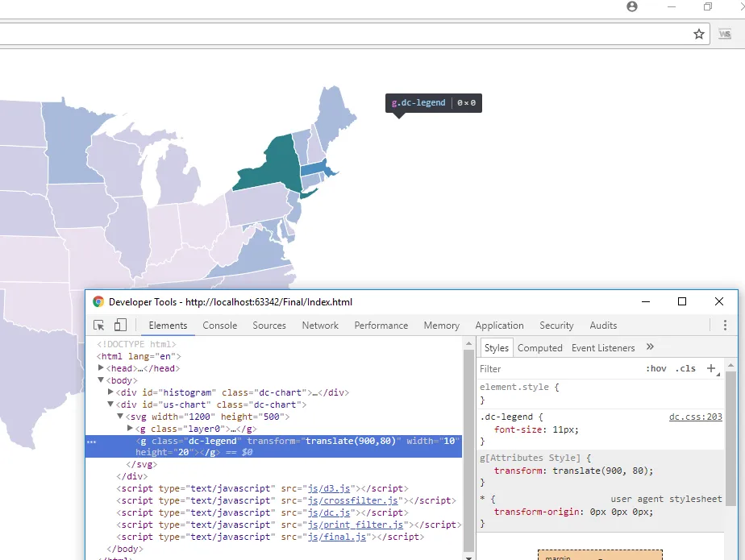
Task: Click the Elements panel vertical scrollbar
Action: tap(468, 449)
